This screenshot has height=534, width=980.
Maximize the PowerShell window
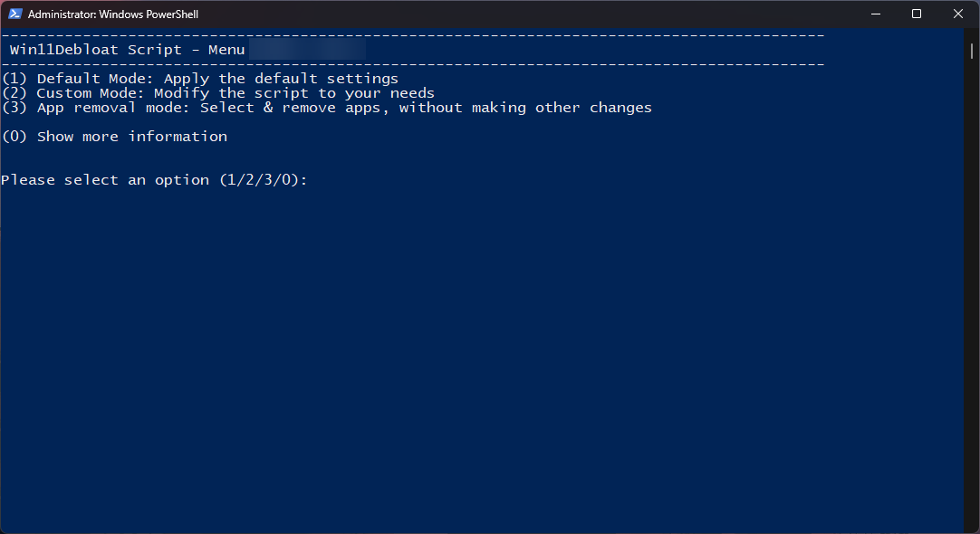point(917,14)
